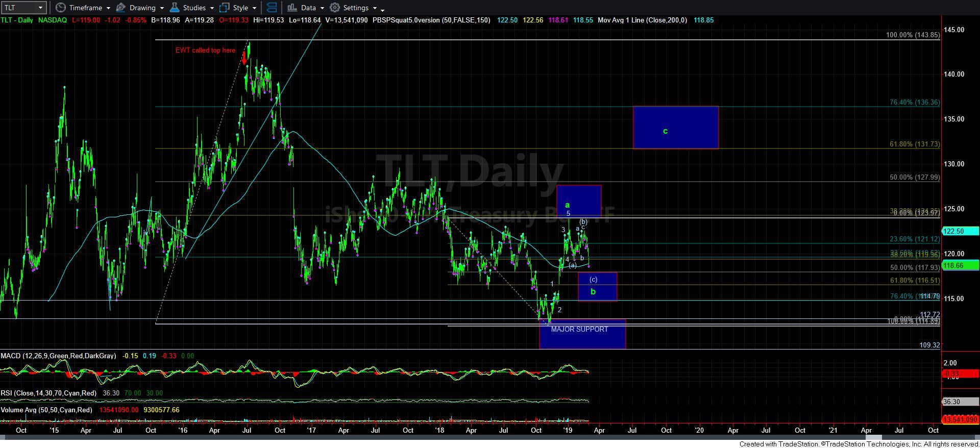980x448 pixels.
Task: Click the green 'c' wave label
Action: coord(665,131)
